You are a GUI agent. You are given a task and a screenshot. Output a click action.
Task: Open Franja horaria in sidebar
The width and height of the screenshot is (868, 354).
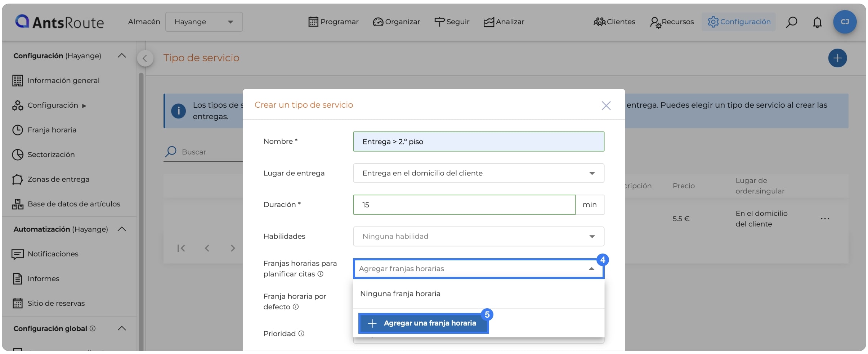(52, 130)
